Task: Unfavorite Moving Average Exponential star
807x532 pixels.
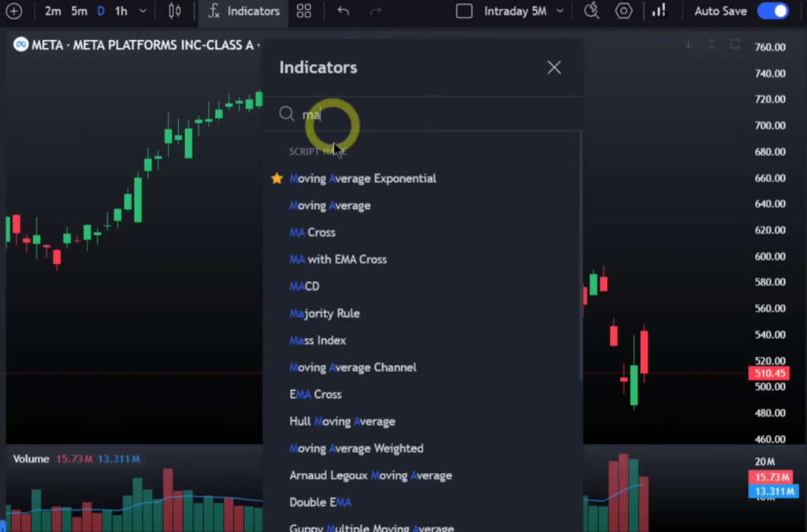Action: click(x=277, y=178)
